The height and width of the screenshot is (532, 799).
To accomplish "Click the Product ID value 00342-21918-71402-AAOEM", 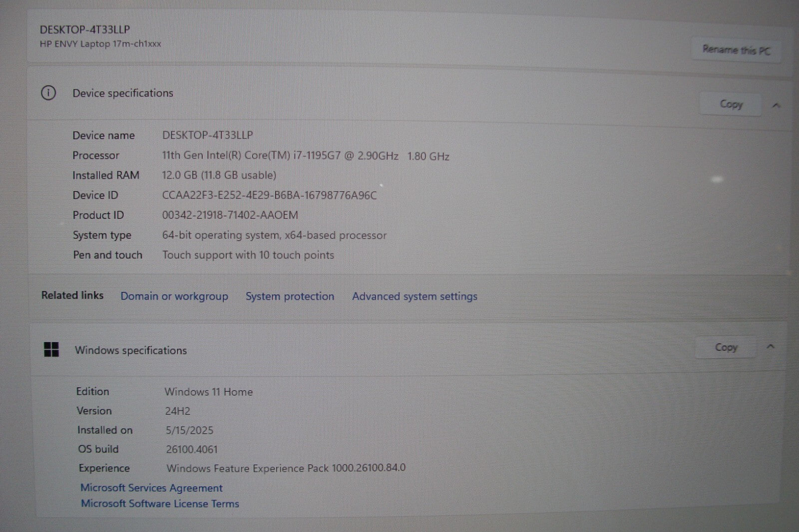I will click(x=230, y=215).
